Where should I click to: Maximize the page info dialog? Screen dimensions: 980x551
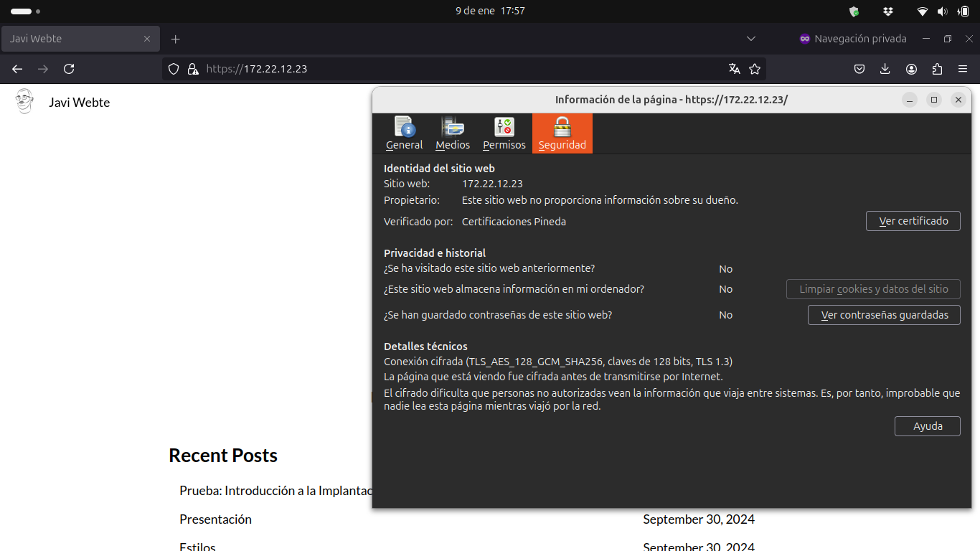pyautogui.click(x=934, y=100)
